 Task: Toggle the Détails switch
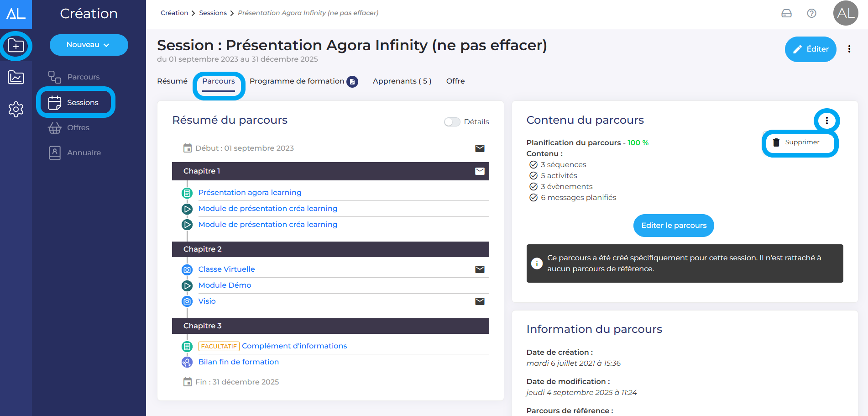point(452,122)
